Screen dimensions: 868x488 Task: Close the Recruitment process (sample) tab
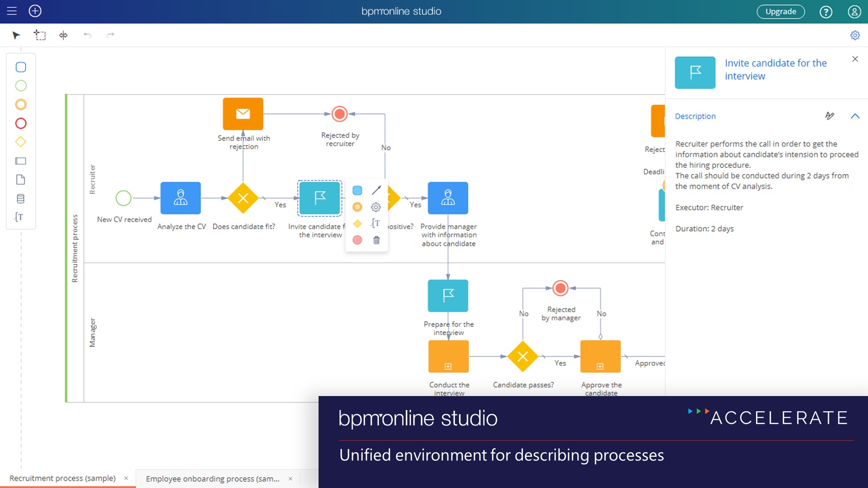[126, 478]
